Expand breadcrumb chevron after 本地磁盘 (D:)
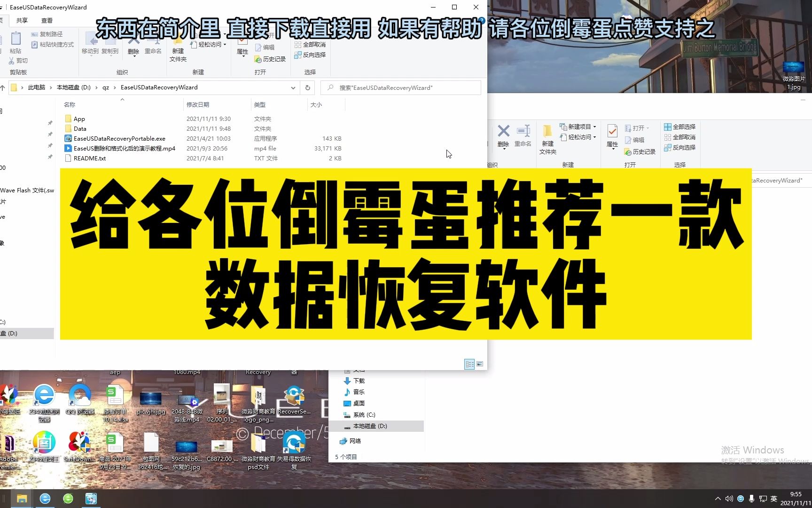812x508 pixels. point(96,87)
